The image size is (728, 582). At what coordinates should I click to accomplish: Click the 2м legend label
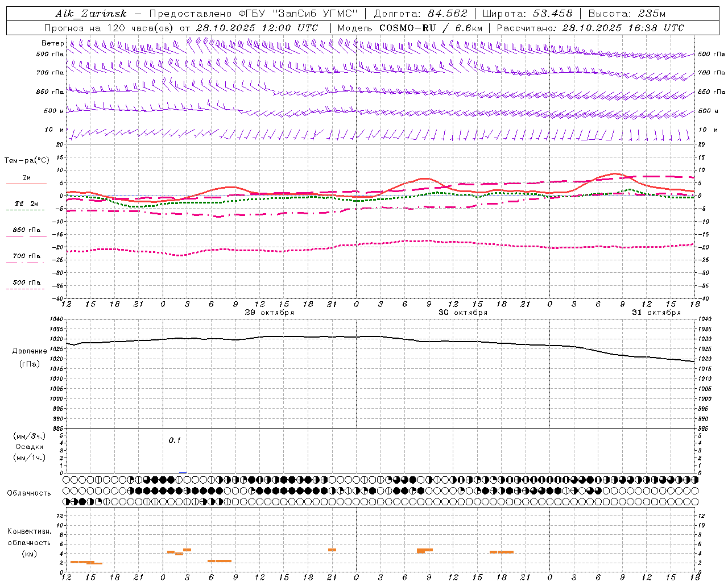click(27, 178)
